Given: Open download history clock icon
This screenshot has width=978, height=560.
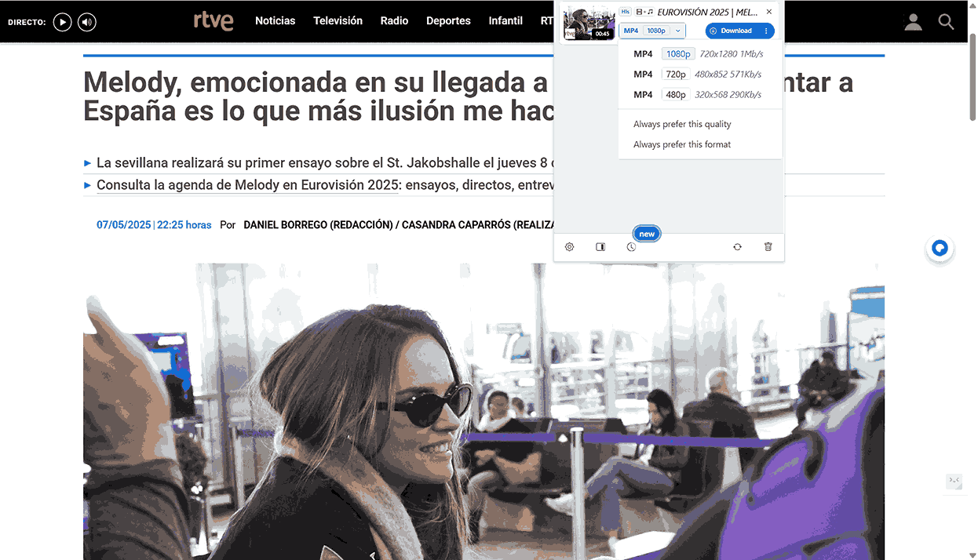Looking at the screenshot, I should (x=631, y=246).
